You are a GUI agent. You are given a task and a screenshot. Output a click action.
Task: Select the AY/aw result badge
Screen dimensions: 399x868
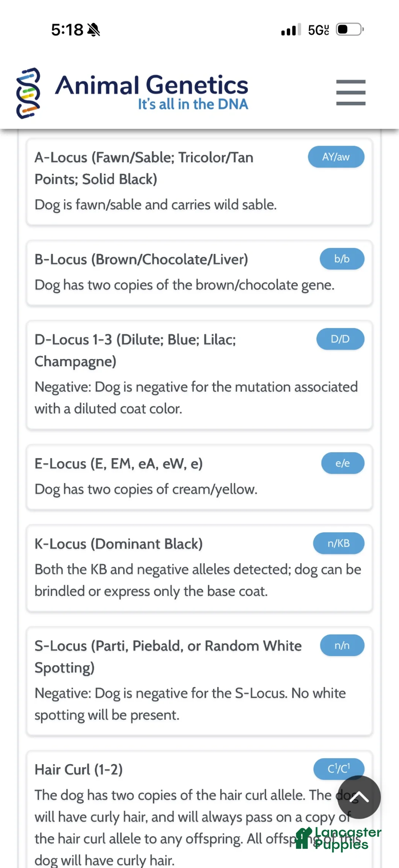(336, 157)
